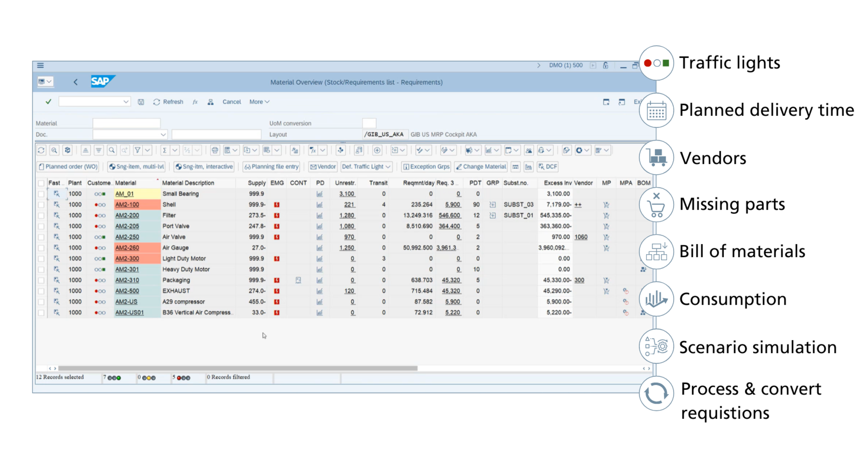The image size is (868, 454).
Task: Click the red EMG alert icon for Shell
Action: coord(277,204)
